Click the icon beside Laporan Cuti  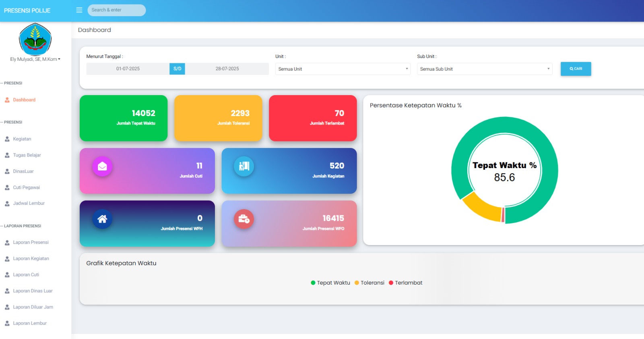coord(7,275)
